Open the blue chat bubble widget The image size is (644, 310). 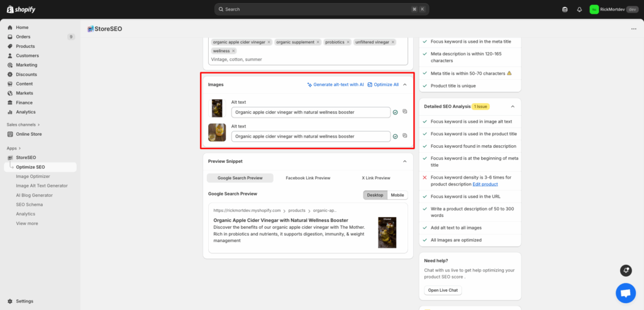tap(625, 292)
